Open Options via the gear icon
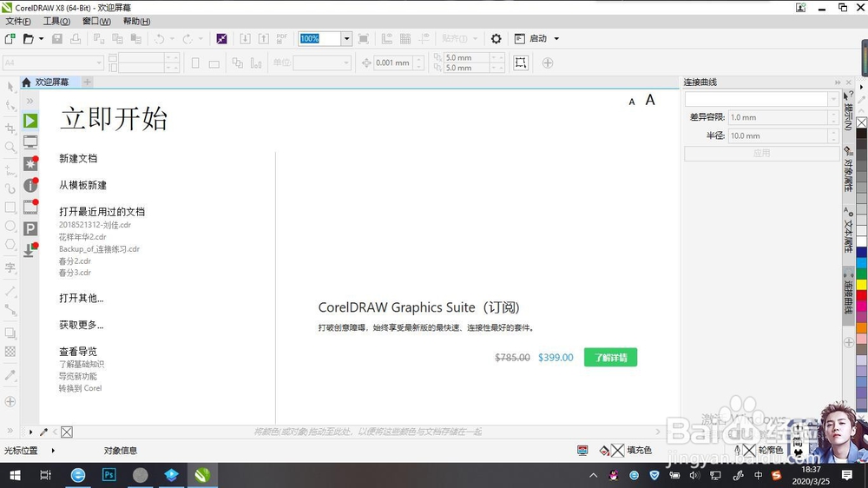Viewport: 868px width, 488px height. [x=496, y=39]
